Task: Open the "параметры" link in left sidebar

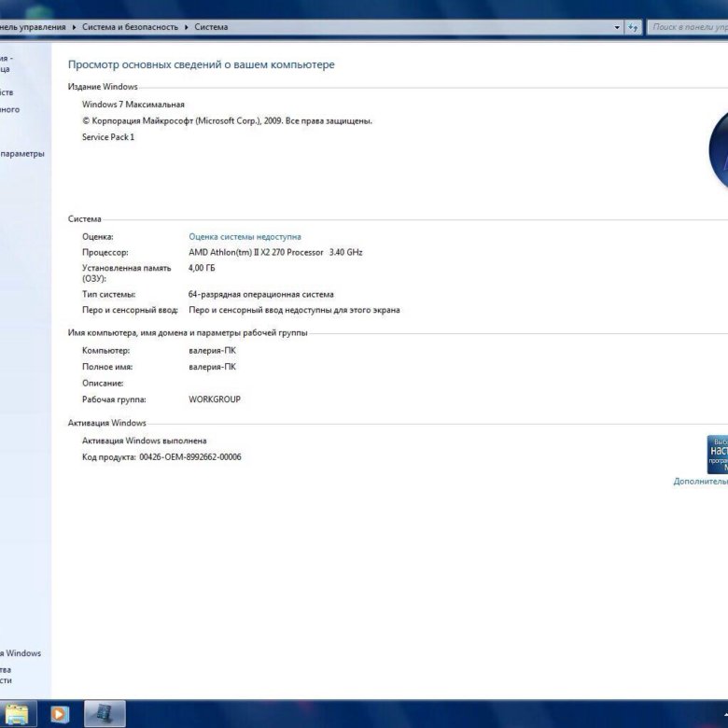Action: point(22,154)
